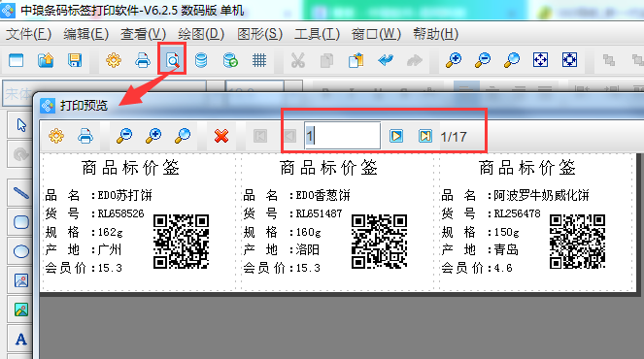Click plain magnifier in print preview toolbar

[183, 136]
